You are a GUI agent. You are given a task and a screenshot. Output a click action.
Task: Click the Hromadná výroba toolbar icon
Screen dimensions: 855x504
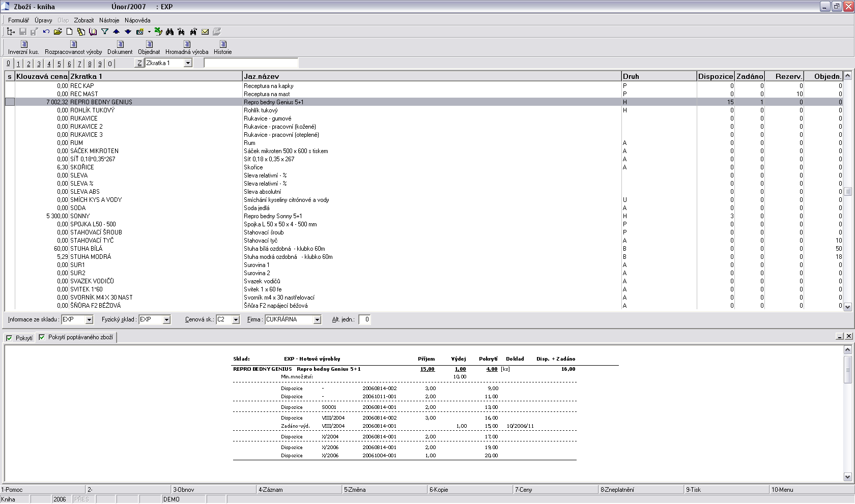click(x=187, y=44)
